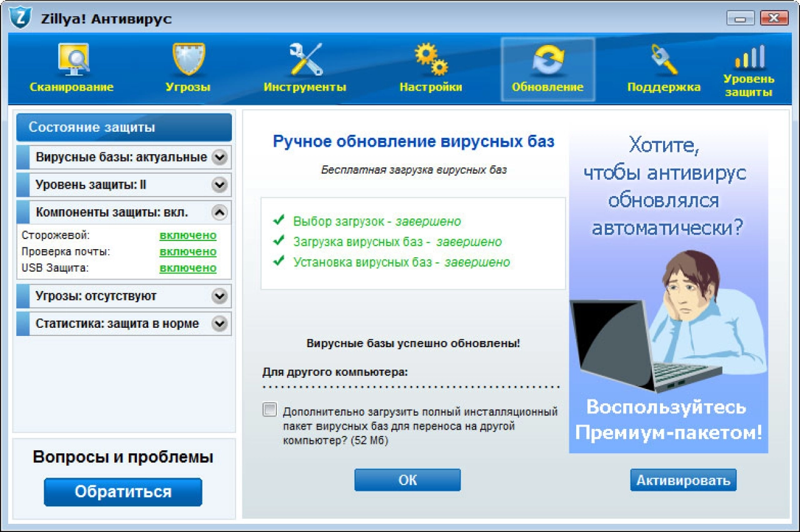Click the Уровень защиты signal bars icon
Viewport: 800px width, 532px height.
click(749, 57)
